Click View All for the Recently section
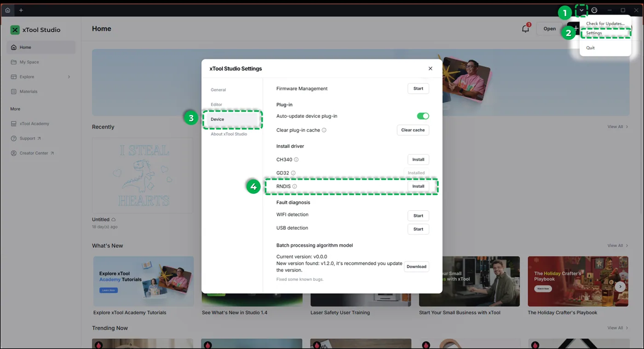Screen dimensions: 644x349 click(x=618, y=127)
